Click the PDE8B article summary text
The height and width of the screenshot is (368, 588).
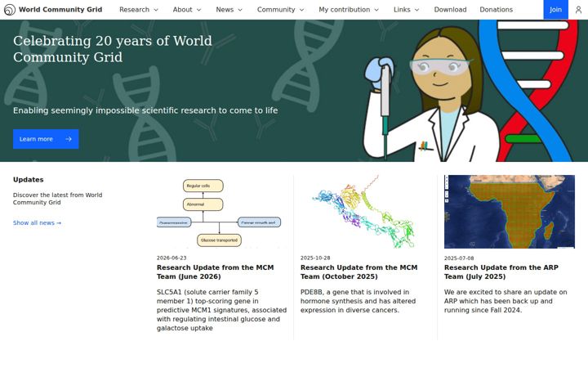[359, 301]
